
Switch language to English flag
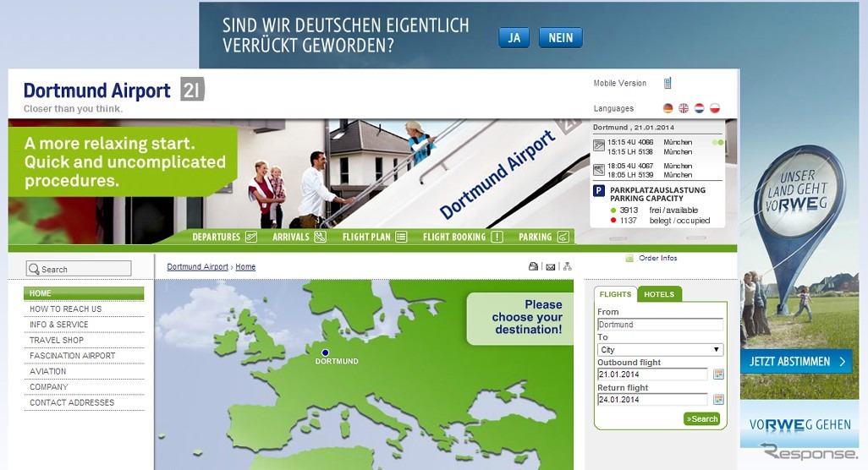pyautogui.click(x=684, y=108)
